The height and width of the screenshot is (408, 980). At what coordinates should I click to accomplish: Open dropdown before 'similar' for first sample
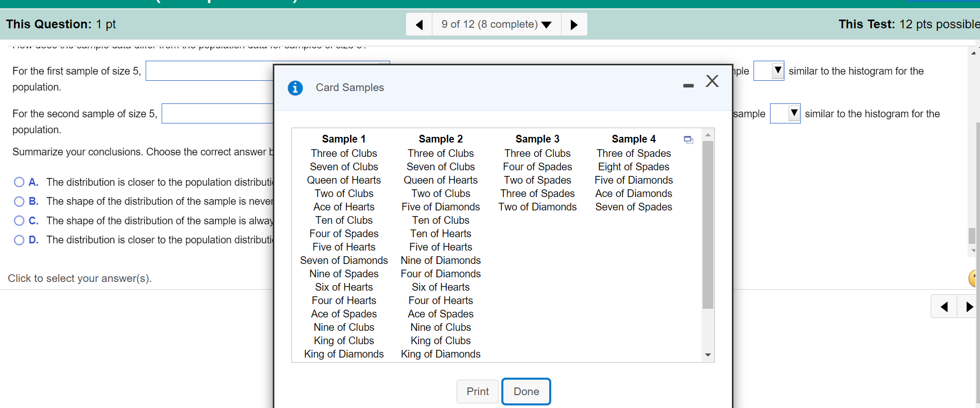pyautogui.click(x=769, y=70)
